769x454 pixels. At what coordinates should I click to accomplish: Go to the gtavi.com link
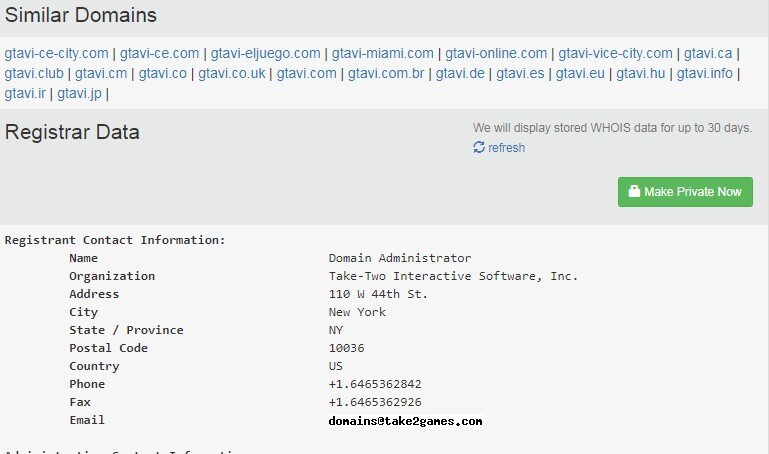coord(307,73)
